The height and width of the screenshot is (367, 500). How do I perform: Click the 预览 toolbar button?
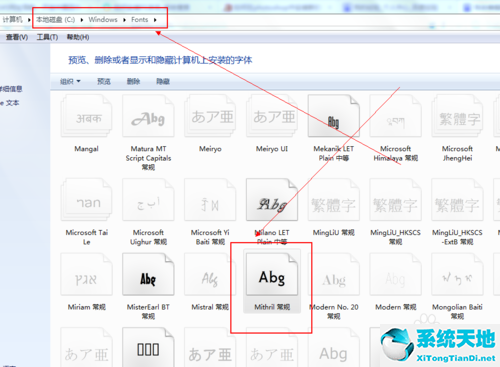104,81
